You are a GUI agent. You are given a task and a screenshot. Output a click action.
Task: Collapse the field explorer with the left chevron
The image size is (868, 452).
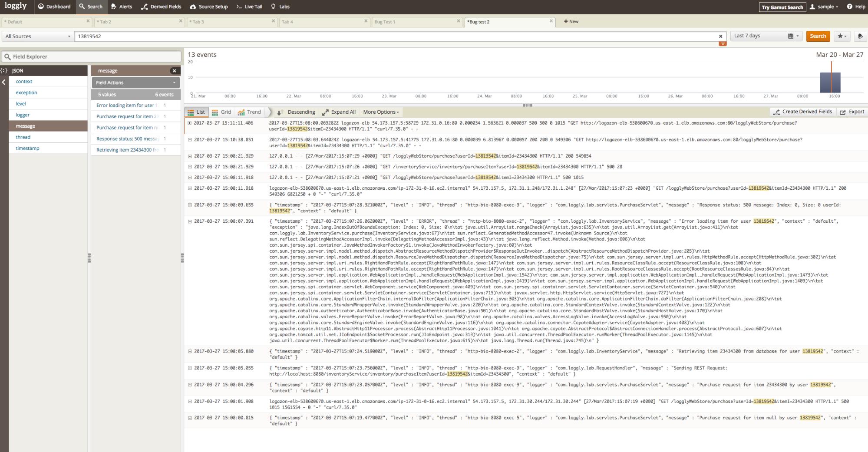click(4, 82)
